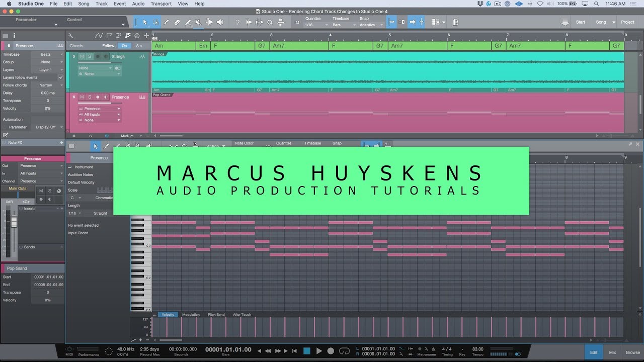This screenshot has width=644, height=362.
Task: Record-arm the Presence track
Action: click(98, 97)
